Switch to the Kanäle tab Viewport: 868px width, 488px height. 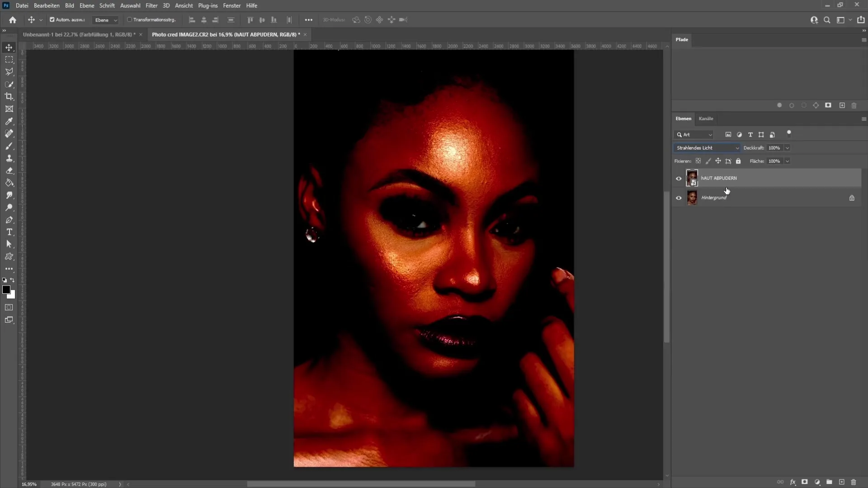706,119
